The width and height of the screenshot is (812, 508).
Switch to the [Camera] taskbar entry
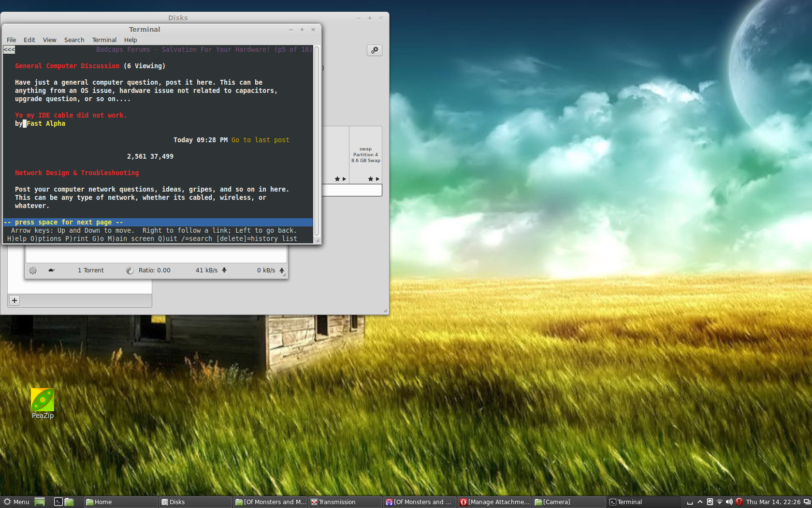tap(569, 502)
